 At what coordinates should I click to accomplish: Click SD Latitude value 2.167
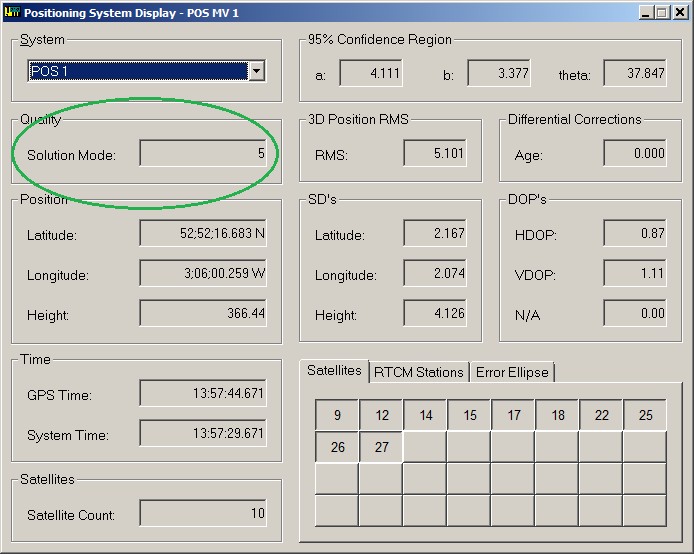(435, 233)
